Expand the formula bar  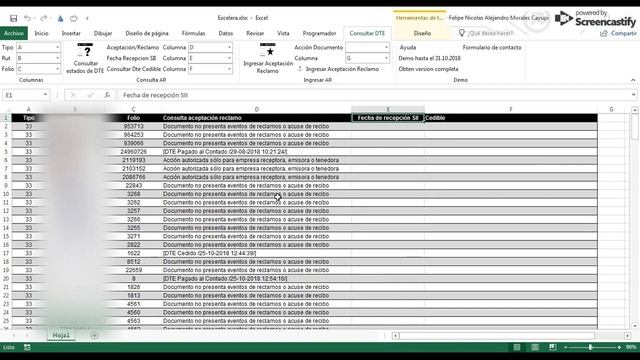pos(633,95)
